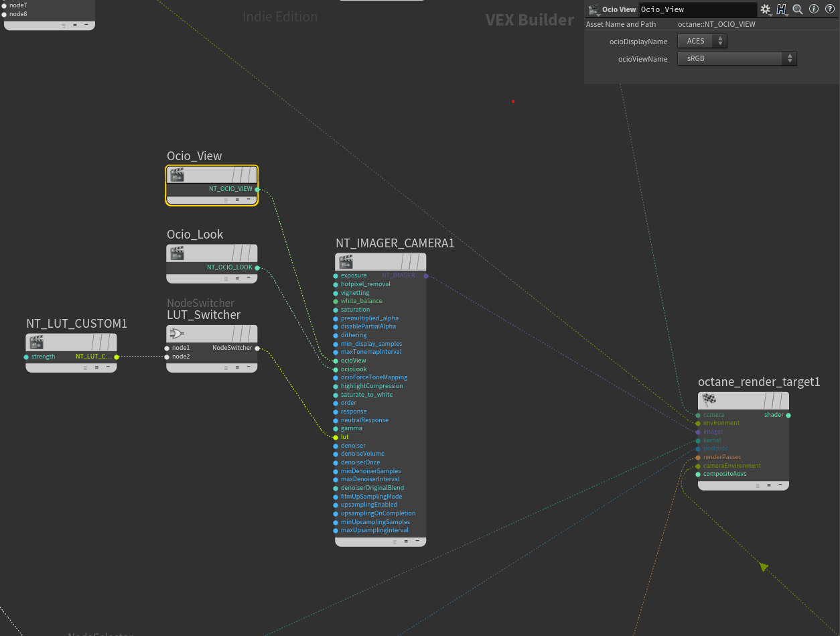Image resolution: width=840 pixels, height=636 pixels.
Task: Click the highlightCompression input connector
Action: (336, 386)
